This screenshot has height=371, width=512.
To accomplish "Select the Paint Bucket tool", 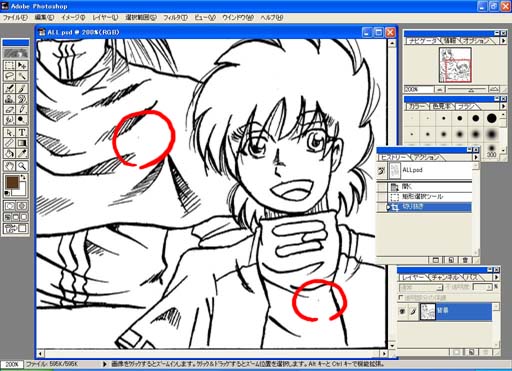I will 10,153.
